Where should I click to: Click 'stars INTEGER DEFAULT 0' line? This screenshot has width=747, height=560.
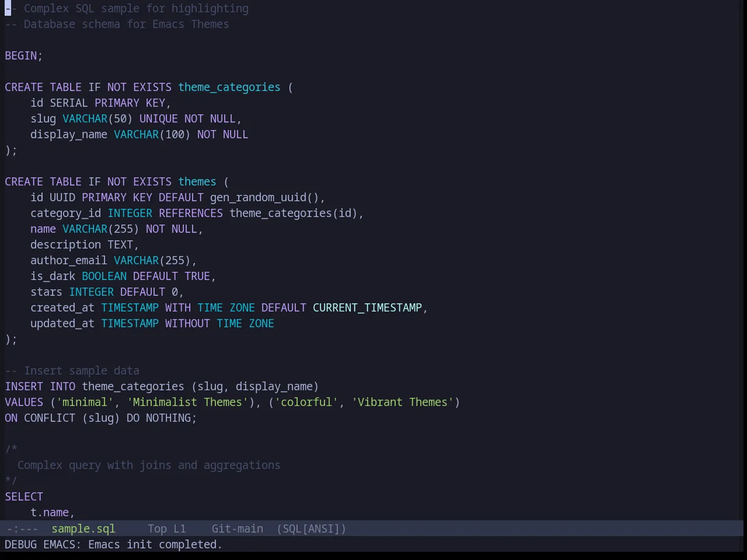click(107, 292)
